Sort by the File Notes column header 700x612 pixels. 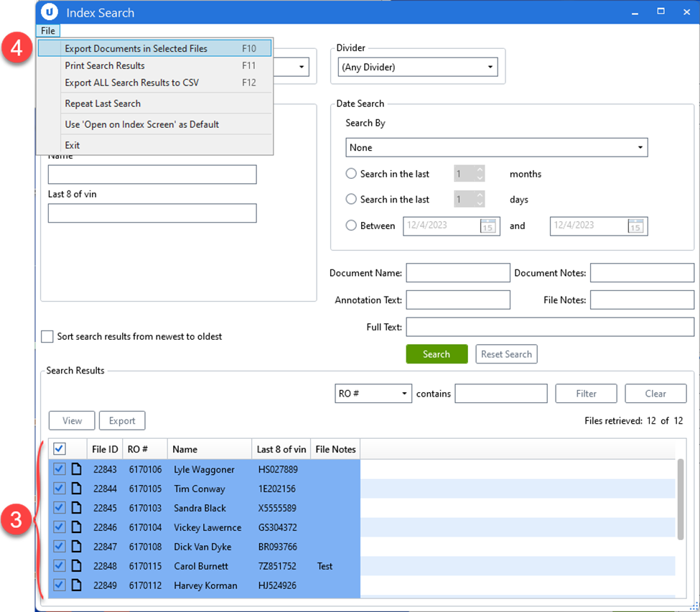tap(335, 449)
